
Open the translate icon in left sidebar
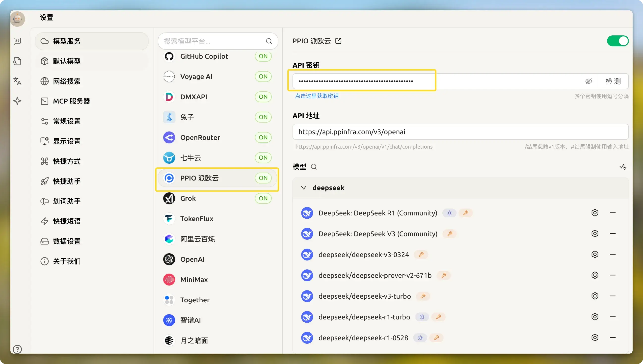[17, 81]
